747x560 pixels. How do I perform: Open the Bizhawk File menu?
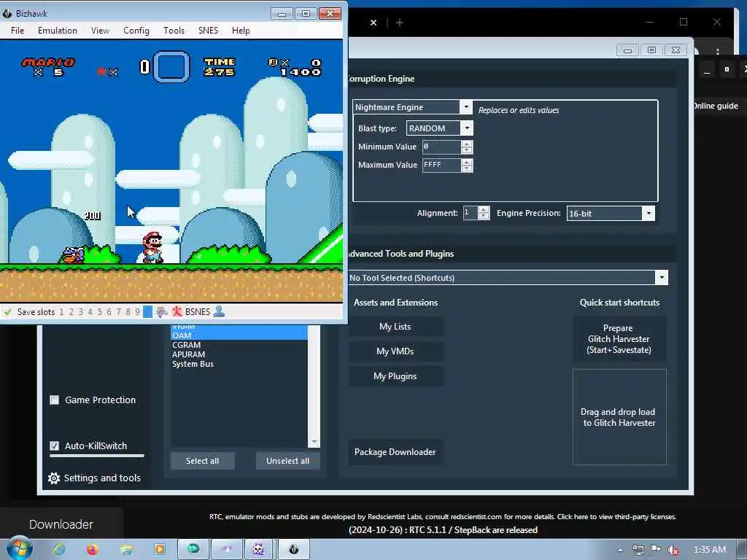coord(18,31)
